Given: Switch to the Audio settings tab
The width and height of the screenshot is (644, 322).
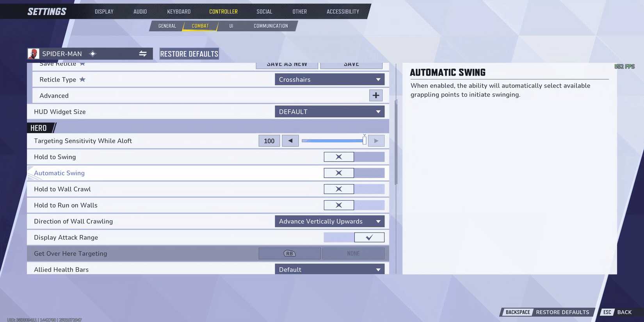Looking at the screenshot, I should pyautogui.click(x=140, y=12).
